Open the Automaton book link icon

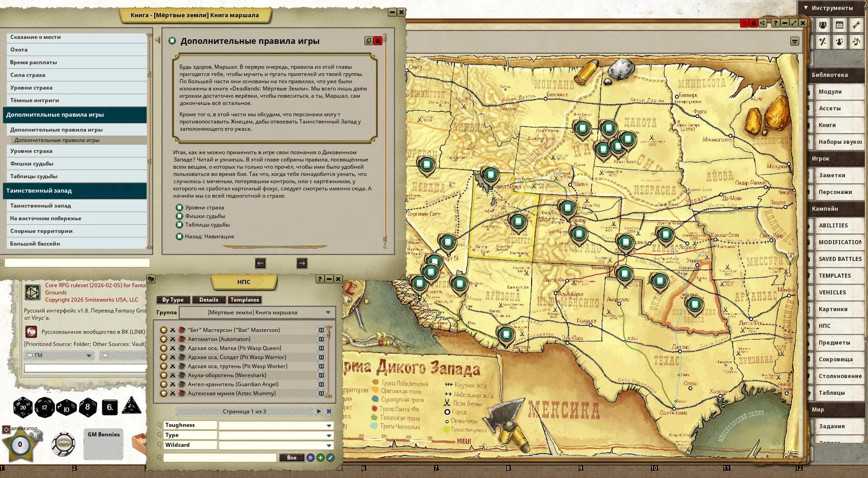[321, 339]
